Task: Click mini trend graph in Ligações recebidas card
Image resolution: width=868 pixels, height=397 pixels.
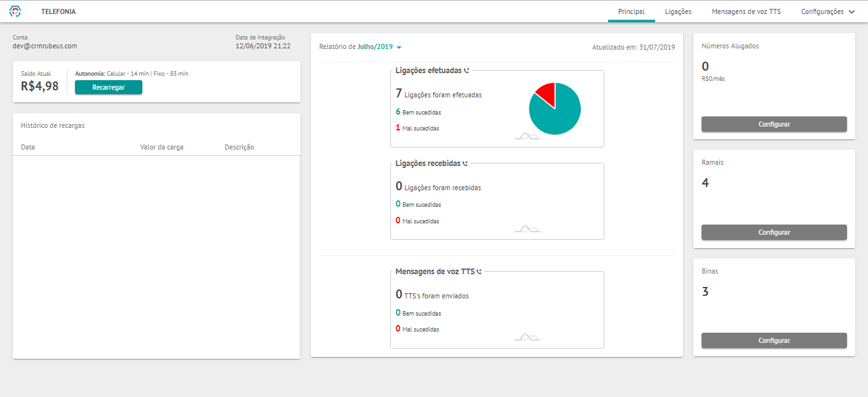Action: coord(528,229)
